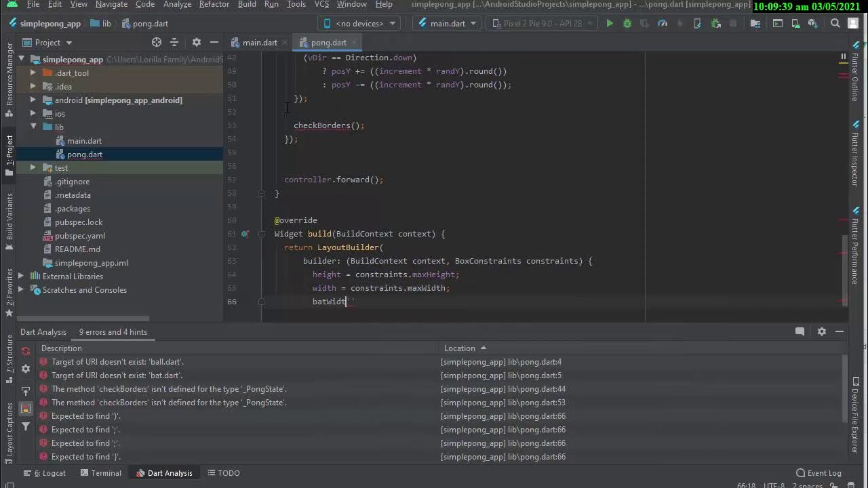Expand the test folder
868x488 pixels.
click(x=33, y=168)
